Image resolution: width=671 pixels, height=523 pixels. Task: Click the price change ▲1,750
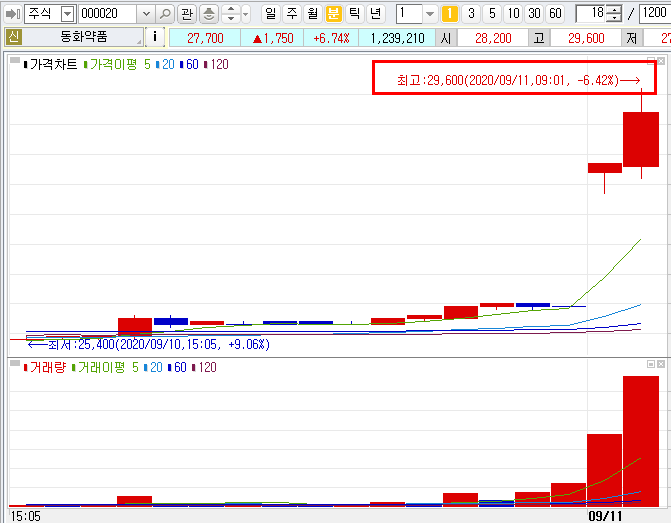tap(272, 38)
